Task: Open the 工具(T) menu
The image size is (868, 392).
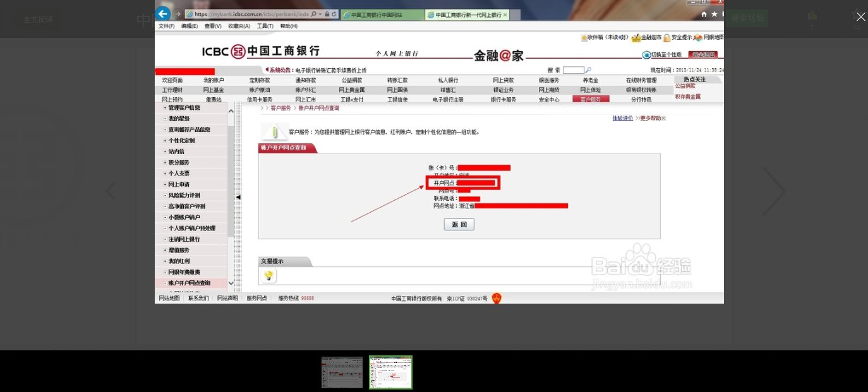Action: pyautogui.click(x=265, y=26)
